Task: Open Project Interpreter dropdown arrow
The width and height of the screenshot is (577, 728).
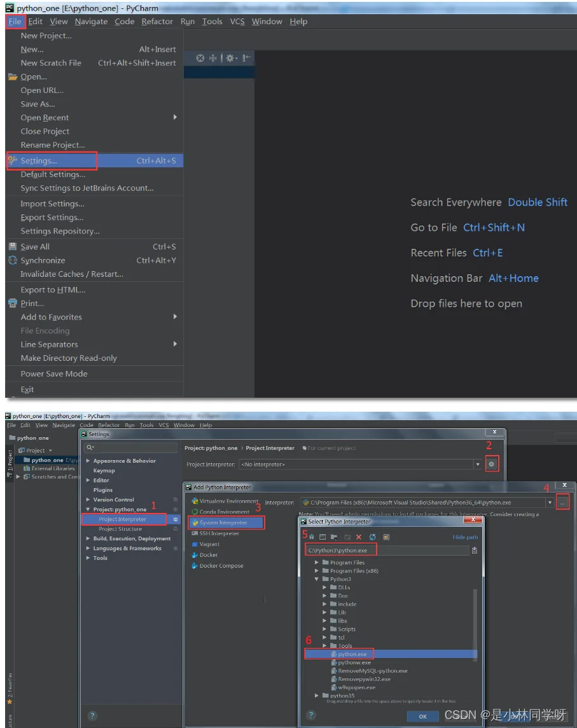Action: tap(478, 465)
